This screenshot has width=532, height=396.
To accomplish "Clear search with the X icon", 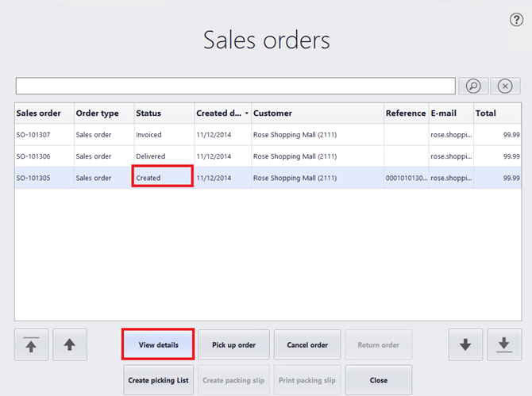I will click(505, 86).
